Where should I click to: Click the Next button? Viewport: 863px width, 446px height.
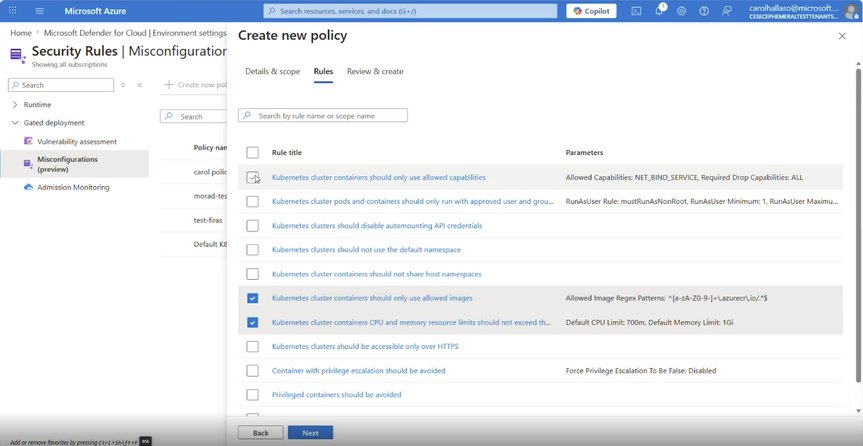[310, 433]
